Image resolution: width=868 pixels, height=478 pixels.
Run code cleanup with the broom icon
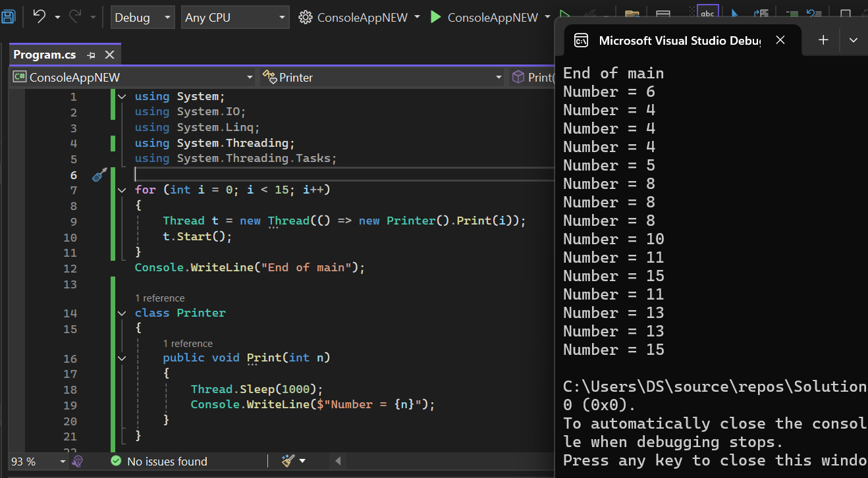[288, 461]
